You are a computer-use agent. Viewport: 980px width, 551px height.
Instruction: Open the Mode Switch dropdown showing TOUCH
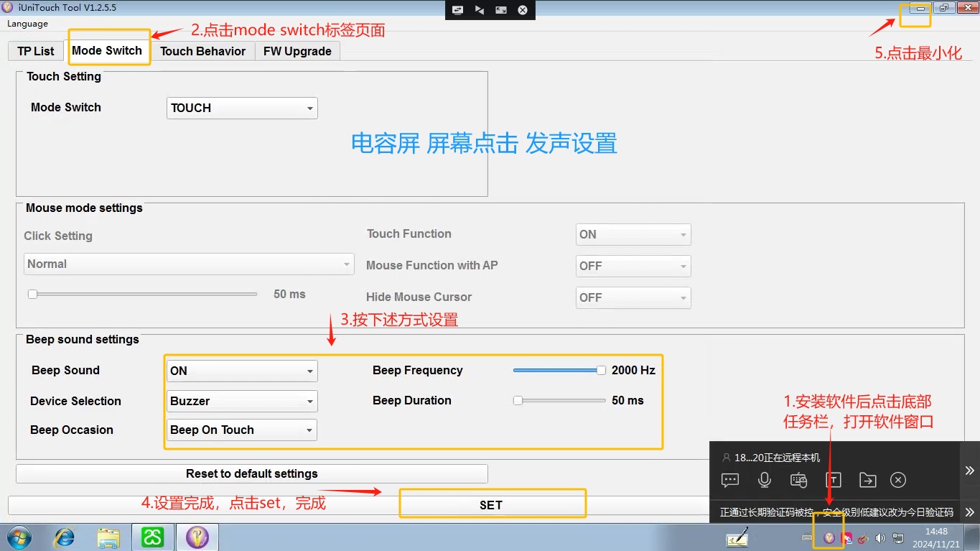pos(242,108)
